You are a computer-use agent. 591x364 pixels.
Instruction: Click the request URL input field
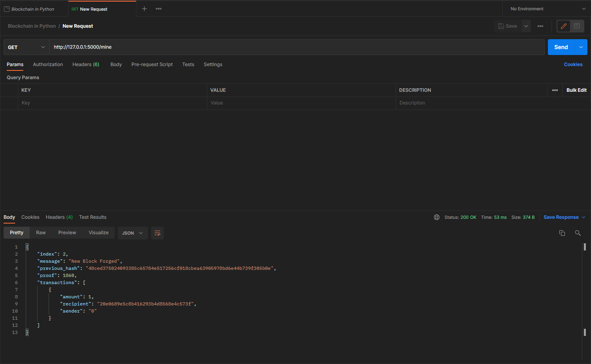[297, 47]
